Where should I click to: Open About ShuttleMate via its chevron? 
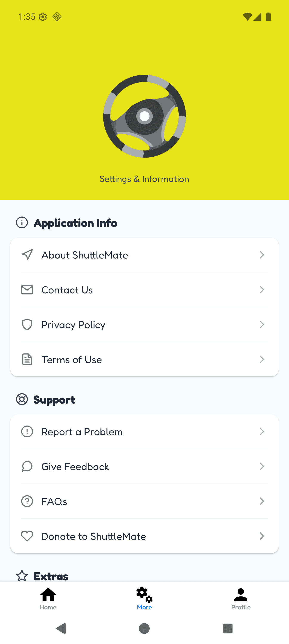261,255
